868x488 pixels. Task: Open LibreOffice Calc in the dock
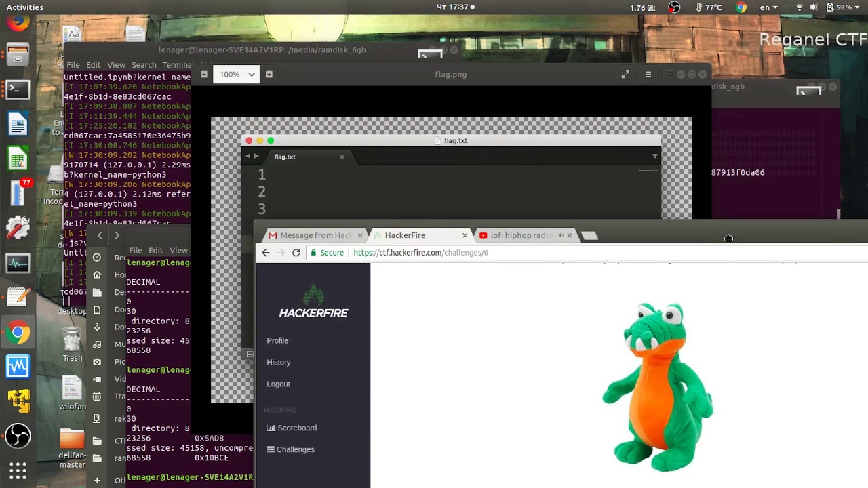click(18, 160)
